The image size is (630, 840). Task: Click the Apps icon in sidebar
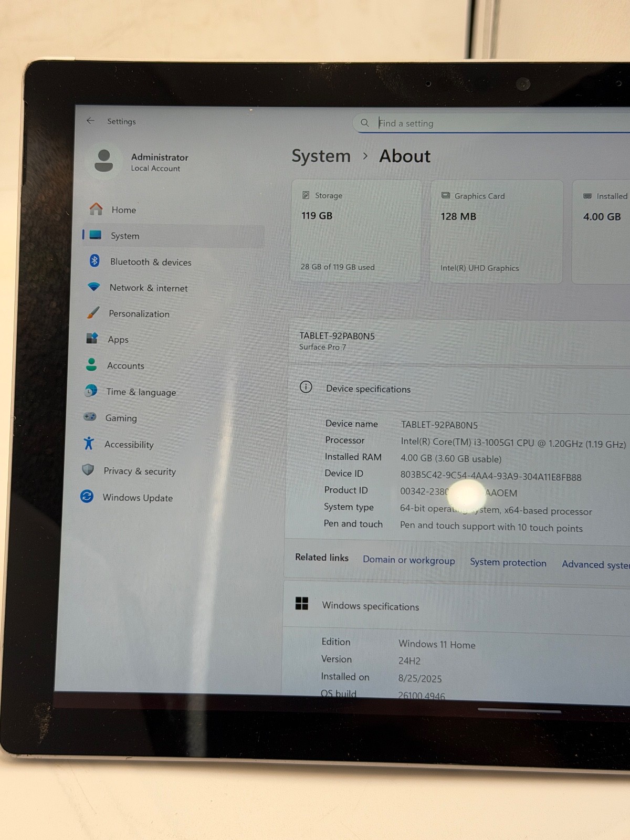point(92,338)
